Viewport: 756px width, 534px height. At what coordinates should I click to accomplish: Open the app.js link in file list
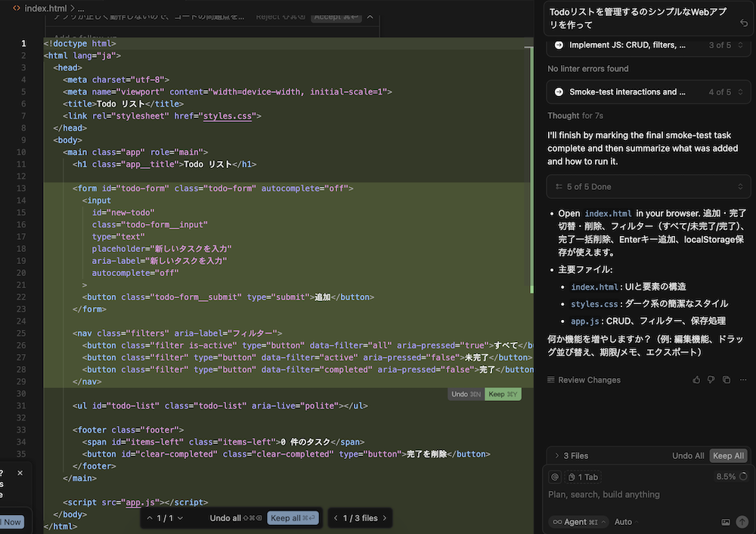585,321
